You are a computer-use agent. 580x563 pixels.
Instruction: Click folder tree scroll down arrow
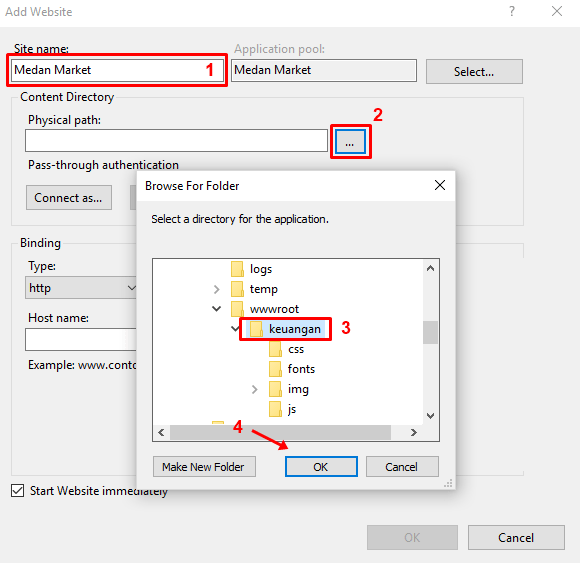point(430,416)
